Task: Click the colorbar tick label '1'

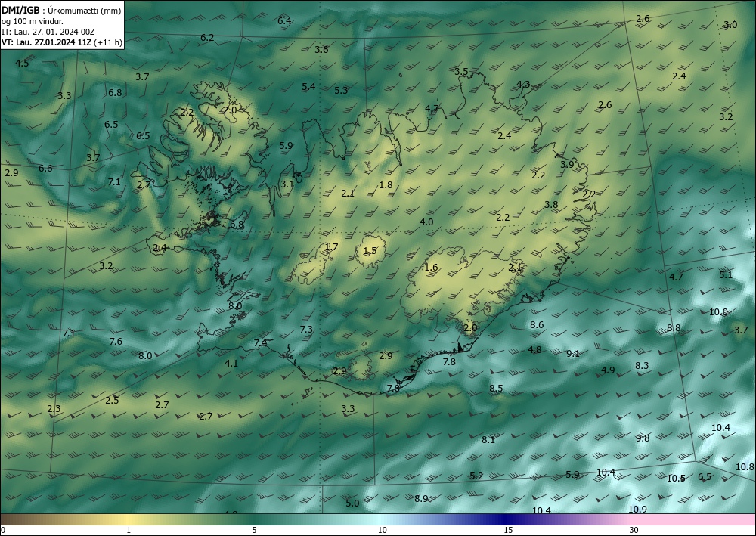Action: pos(129,531)
